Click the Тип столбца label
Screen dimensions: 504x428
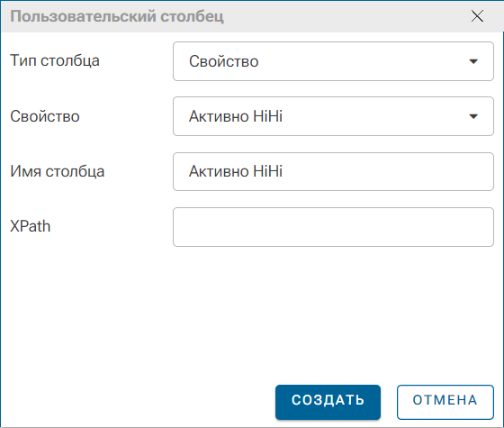[55, 61]
